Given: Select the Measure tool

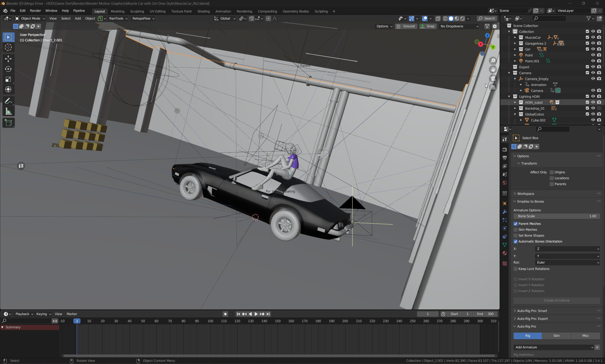Looking at the screenshot, I should pos(9,111).
